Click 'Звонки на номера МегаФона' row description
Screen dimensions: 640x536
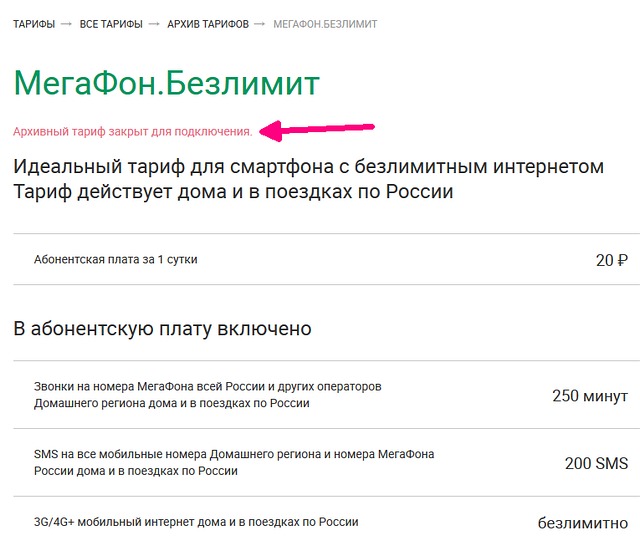point(207,395)
